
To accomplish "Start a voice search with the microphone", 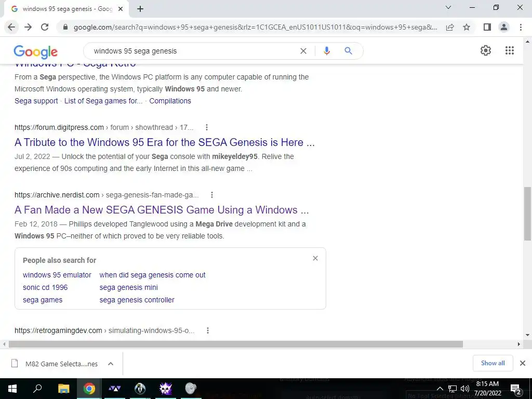I will point(327,51).
